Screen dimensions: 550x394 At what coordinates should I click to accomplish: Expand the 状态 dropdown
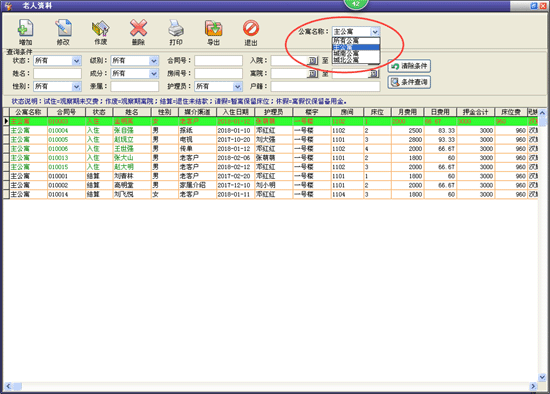point(76,61)
